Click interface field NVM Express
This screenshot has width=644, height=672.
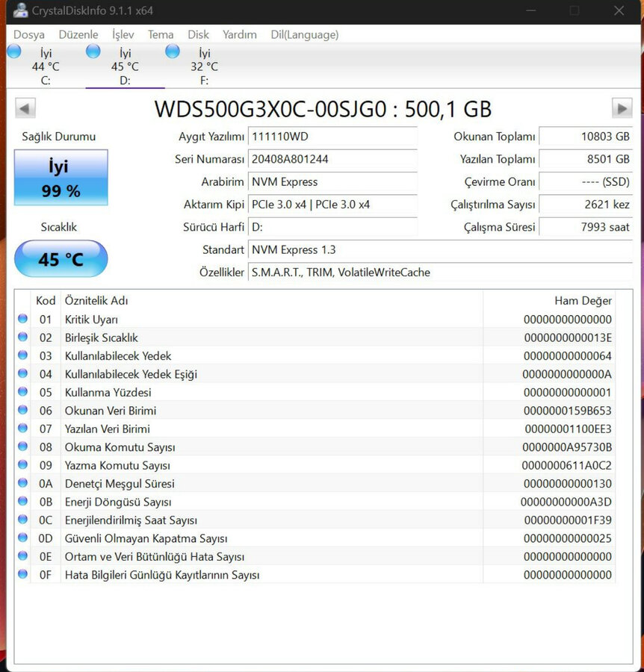332,182
